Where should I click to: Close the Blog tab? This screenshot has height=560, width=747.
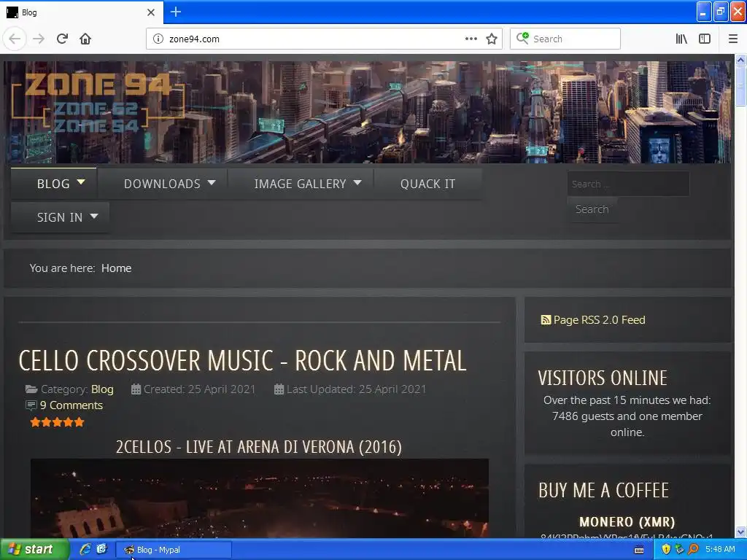click(x=151, y=12)
